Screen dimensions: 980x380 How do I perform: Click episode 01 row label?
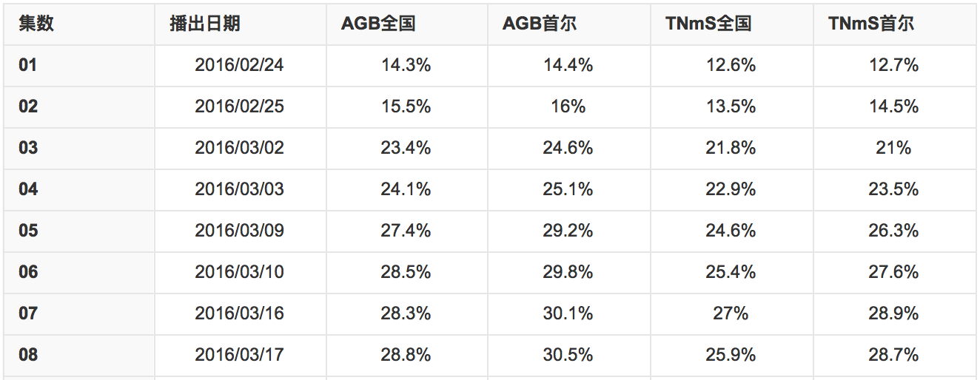pyautogui.click(x=28, y=65)
